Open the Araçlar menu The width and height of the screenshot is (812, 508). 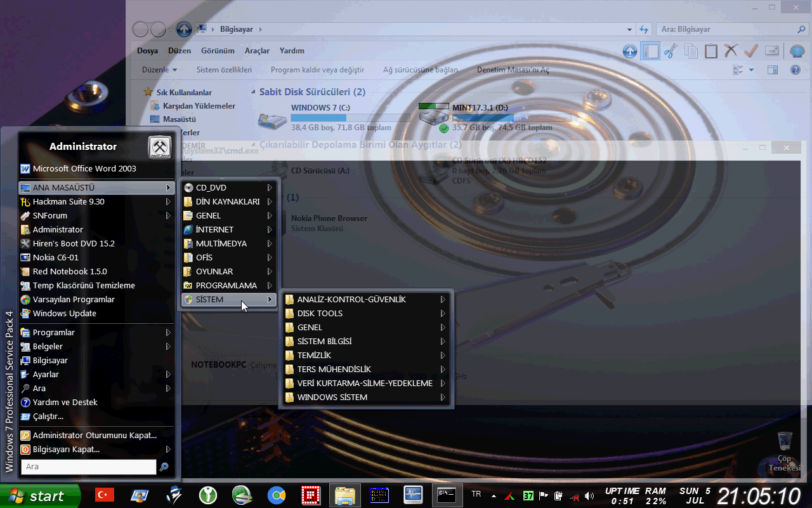pyautogui.click(x=257, y=51)
